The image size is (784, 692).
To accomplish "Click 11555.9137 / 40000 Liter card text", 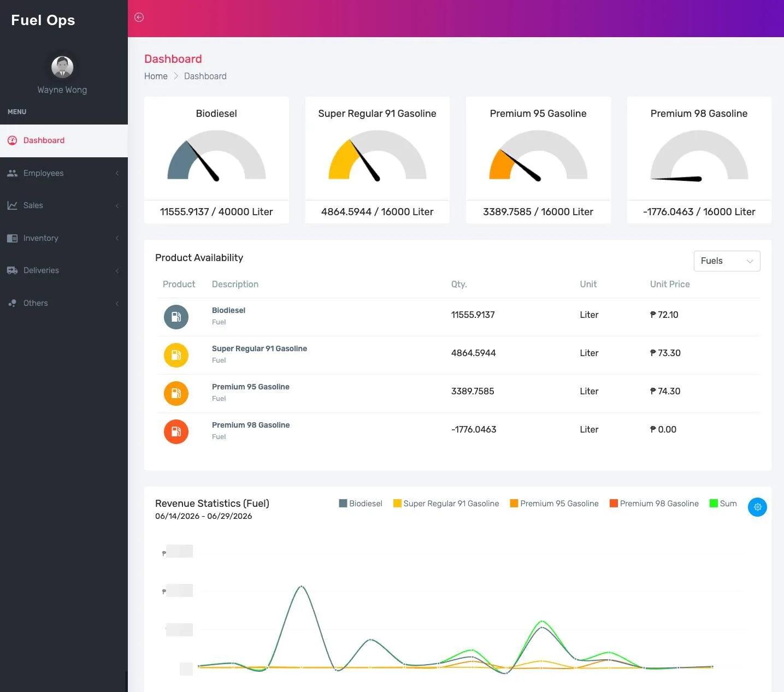I will [216, 212].
